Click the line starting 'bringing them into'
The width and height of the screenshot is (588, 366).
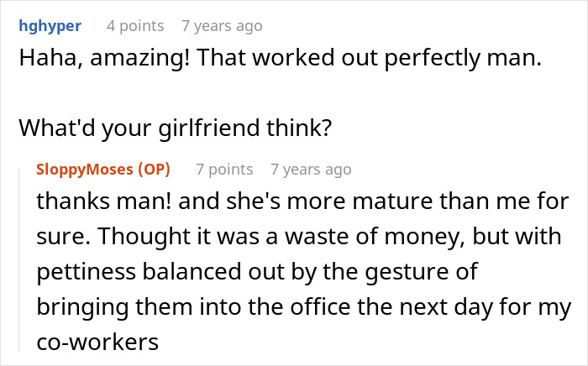[304, 307]
